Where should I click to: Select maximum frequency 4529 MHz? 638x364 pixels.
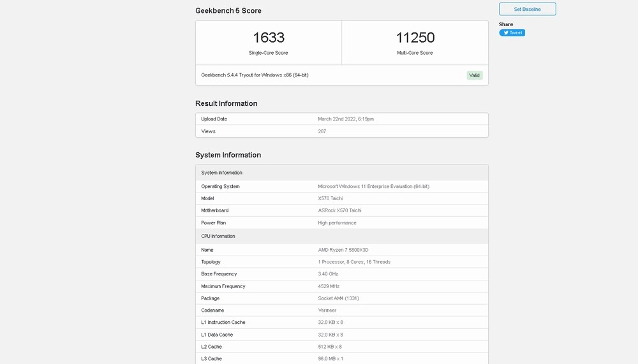tap(329, 286)
